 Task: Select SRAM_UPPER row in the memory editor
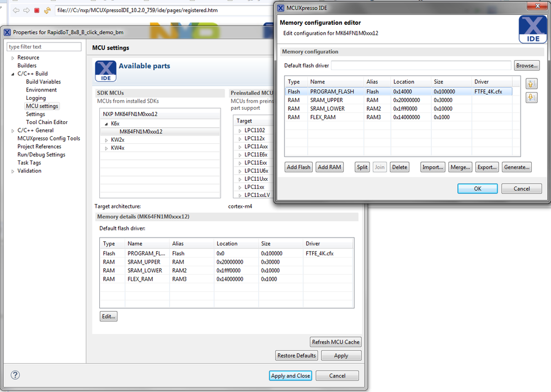point(398,100)
